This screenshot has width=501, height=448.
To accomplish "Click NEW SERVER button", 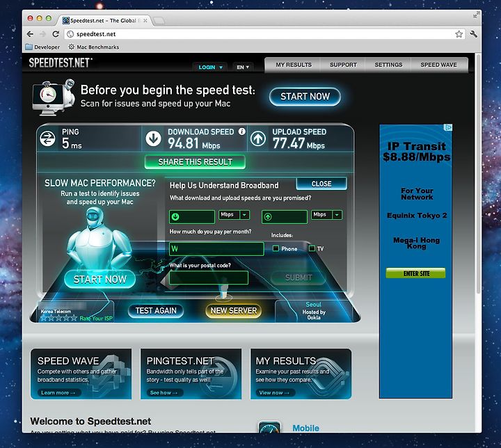I will point(234,310).
